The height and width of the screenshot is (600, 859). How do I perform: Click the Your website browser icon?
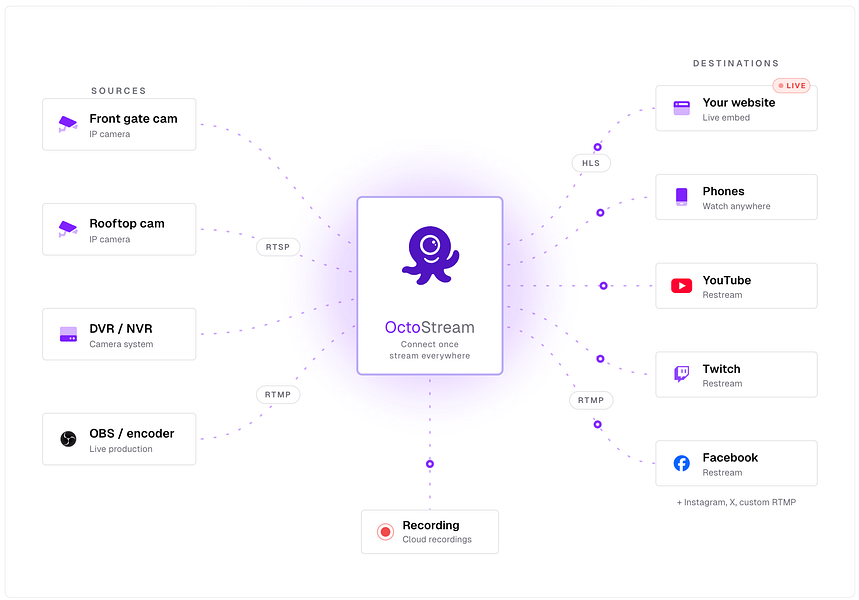[x=682, y=108]
